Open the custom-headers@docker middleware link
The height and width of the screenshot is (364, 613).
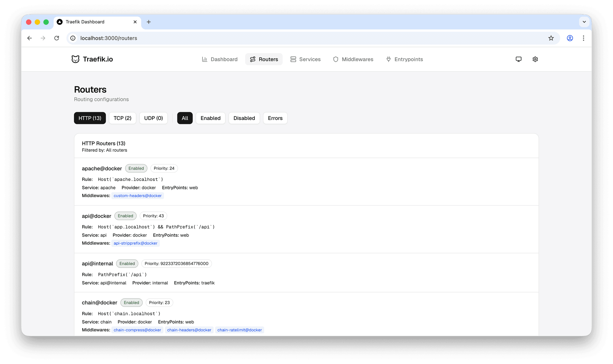point(138,196)
